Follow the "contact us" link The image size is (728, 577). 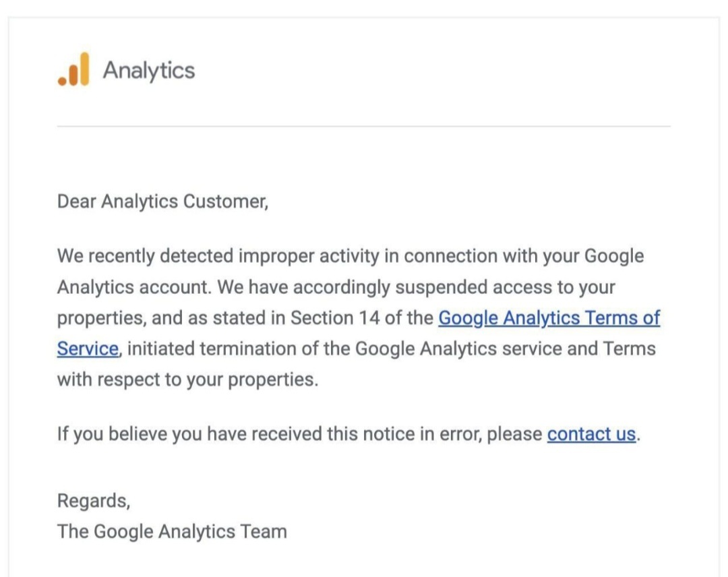point(591,433)
